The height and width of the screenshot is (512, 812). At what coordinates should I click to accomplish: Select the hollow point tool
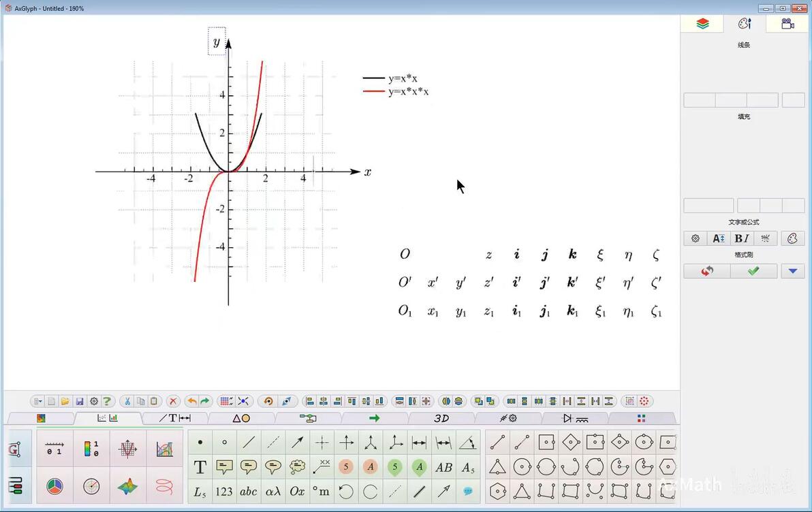click(224, 442)
